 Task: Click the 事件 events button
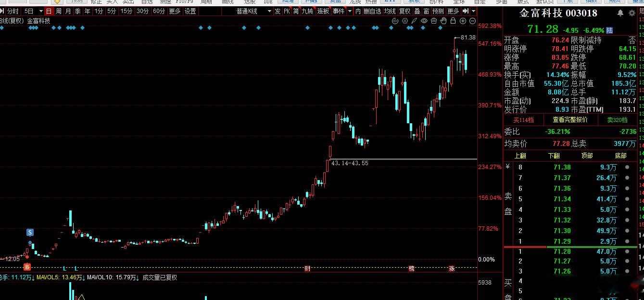(x=339, y=11)
